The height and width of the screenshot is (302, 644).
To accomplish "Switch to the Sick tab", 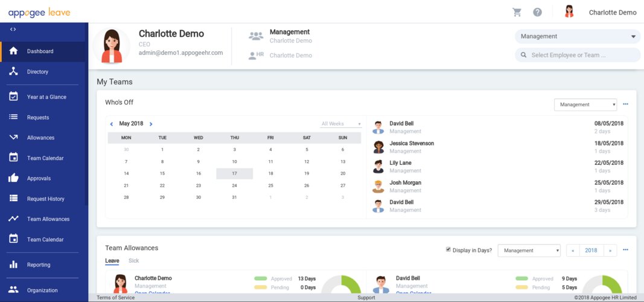I will (x=133, y=261).
